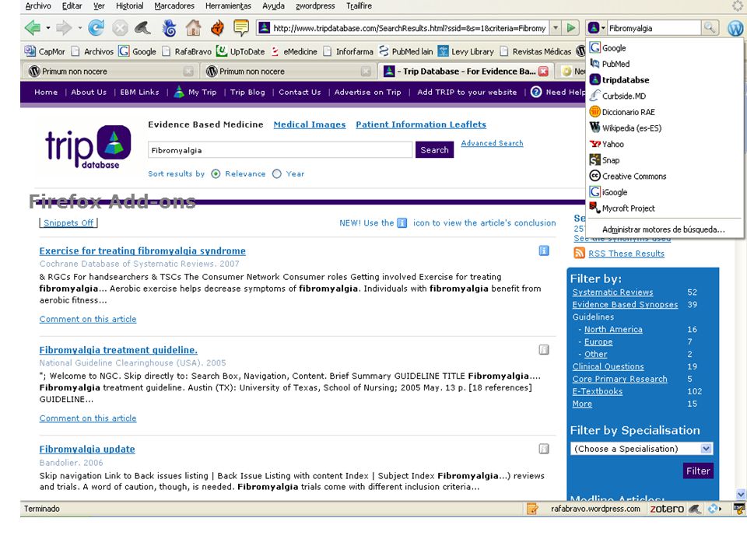Image resolution: width=747 pixels, height=560 pixels.
Task: Choose PubMed from search engine list
Action: pos(664,64)
